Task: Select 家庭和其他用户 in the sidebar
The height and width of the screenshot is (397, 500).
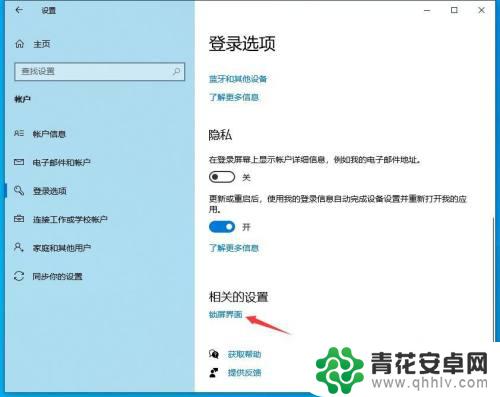Action: point(62,248)
